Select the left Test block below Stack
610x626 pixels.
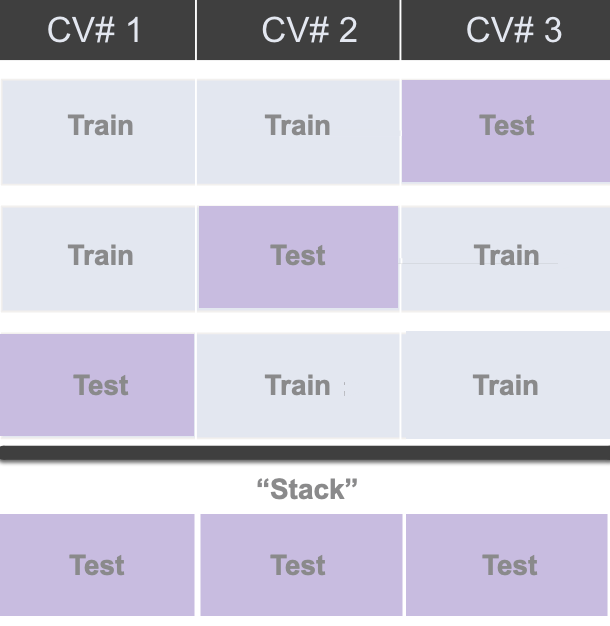click(x=97, y=565)
